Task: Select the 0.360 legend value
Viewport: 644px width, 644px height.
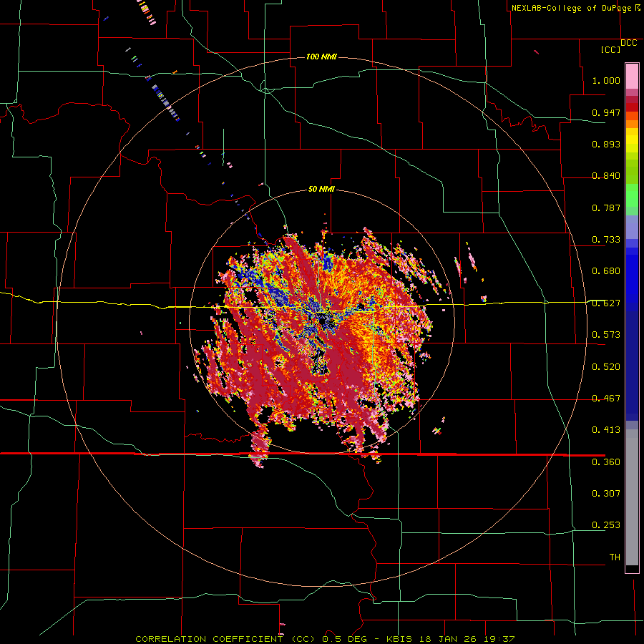Action: tap(606, 462)
